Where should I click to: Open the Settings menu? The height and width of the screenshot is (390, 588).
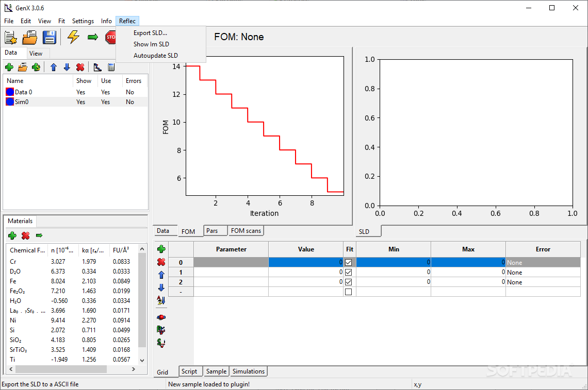83,21
